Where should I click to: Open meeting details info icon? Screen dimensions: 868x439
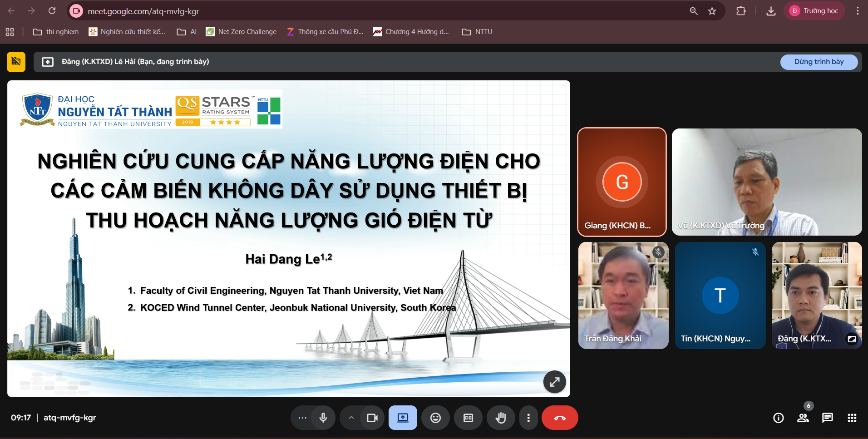click(x=778, y=418)
